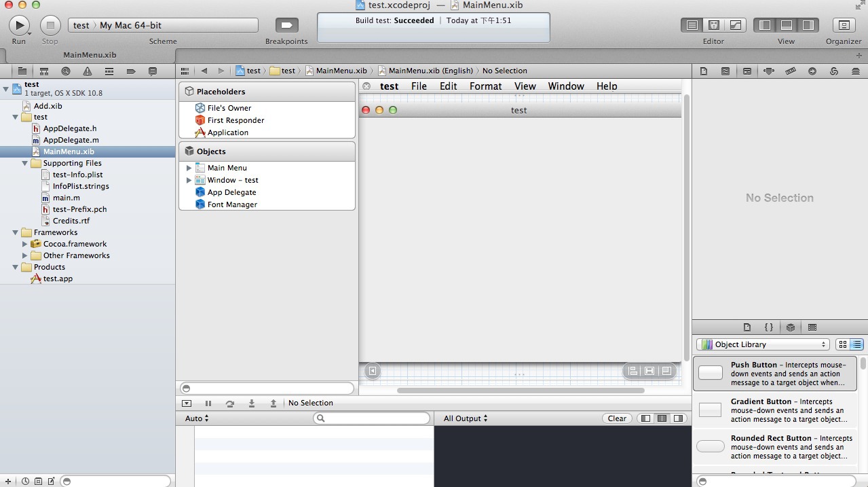Clear the console output
Viewport: 868px width, 487px height.
[617, 418]
